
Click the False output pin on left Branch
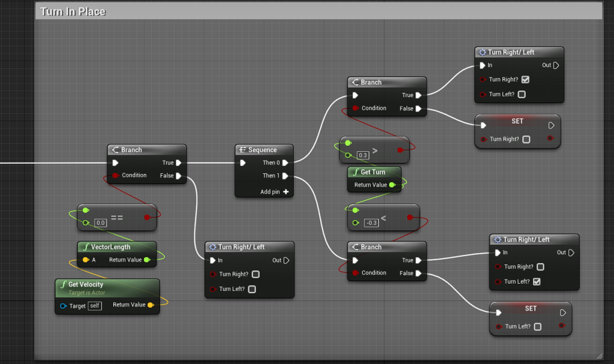point(179,176)
